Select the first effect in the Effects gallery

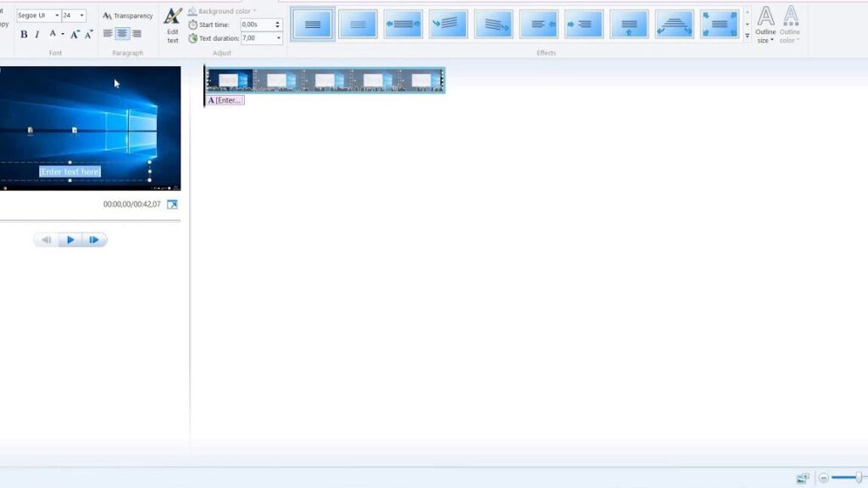(x=312, y=24)
